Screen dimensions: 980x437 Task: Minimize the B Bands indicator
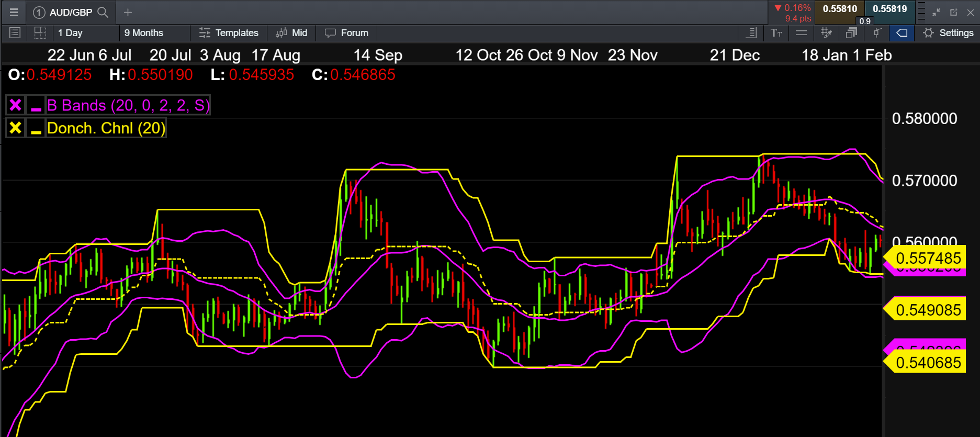pyautogui.click(x=36, y=106)
